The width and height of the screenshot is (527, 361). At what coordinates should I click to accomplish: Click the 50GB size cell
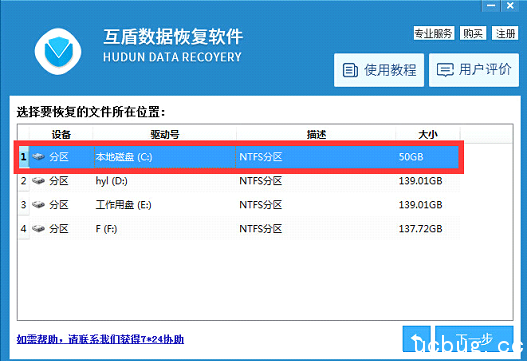(411, 157)
